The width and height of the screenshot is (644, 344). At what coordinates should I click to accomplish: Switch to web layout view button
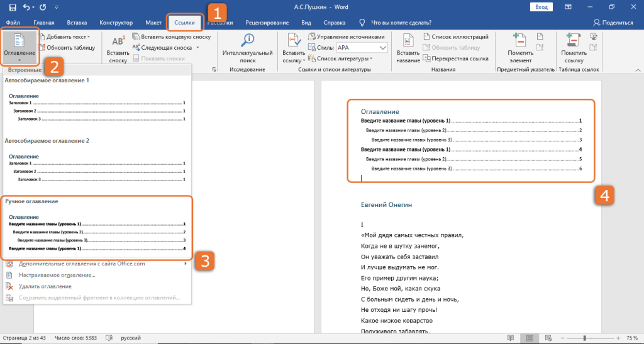pos(548,338)
